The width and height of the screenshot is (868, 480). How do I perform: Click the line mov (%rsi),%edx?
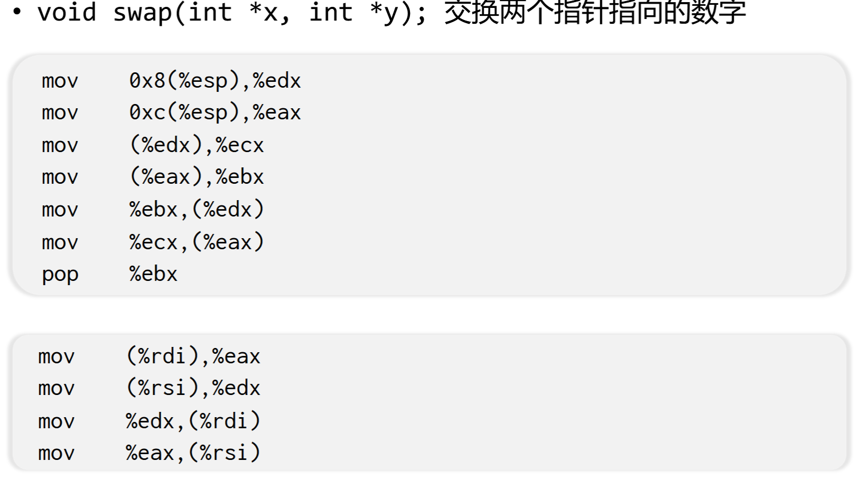click(x=149, y=388)
